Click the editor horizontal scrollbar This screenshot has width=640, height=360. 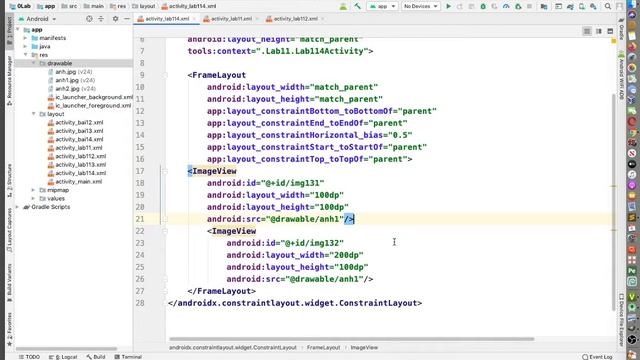pyautogui.click(x=351, y=339)
